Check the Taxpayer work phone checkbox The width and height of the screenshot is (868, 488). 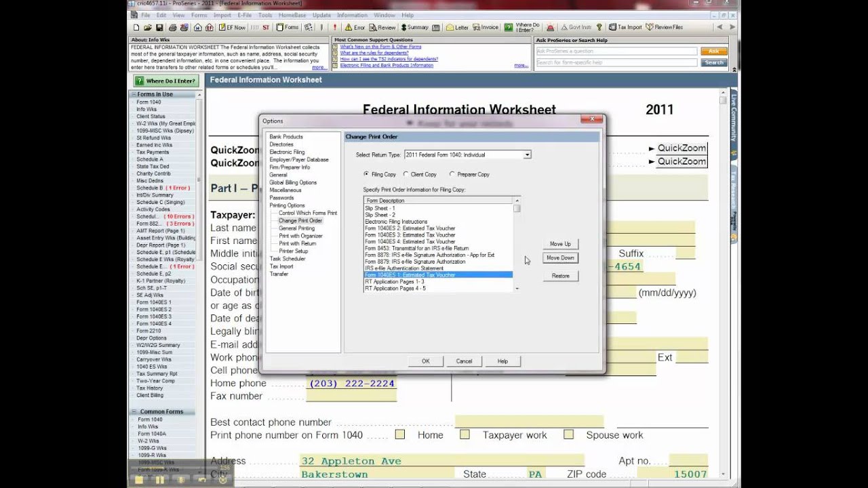[x=465, y=434]
